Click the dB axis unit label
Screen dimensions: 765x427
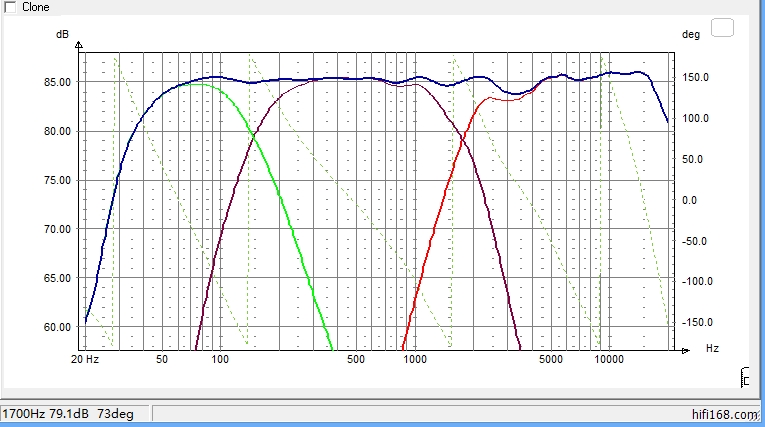(x=62, y=34)
